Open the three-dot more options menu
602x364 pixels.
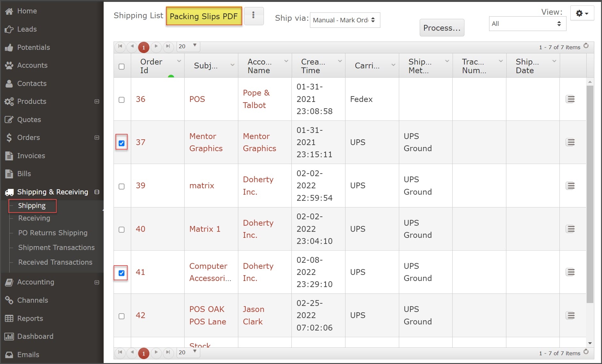(253, 15)
